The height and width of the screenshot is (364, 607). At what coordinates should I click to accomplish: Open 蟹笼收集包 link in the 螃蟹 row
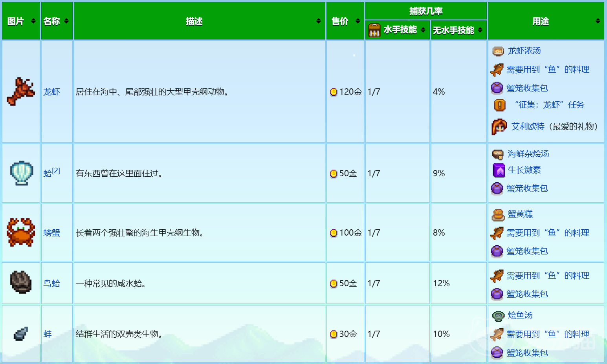tap(527, 251)
